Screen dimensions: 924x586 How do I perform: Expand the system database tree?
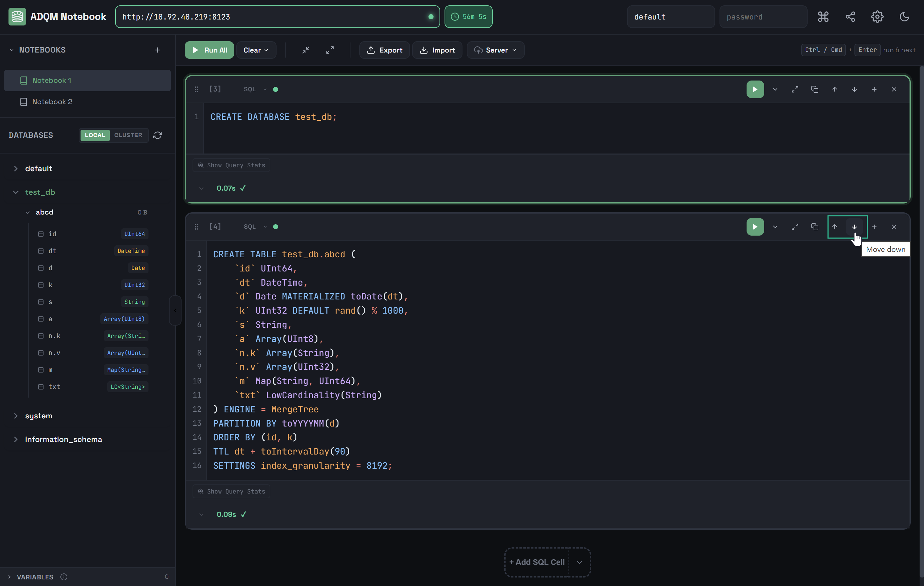16,416
